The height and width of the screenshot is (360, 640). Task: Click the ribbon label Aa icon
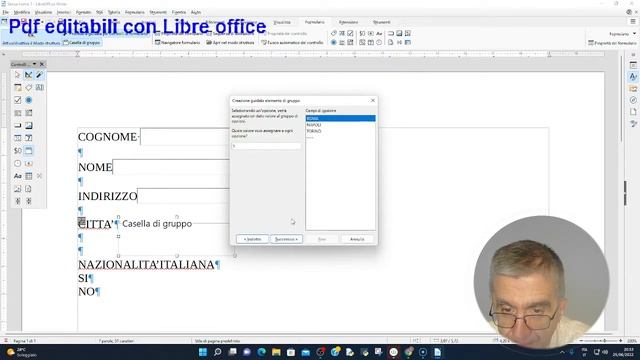coord(379,33)
